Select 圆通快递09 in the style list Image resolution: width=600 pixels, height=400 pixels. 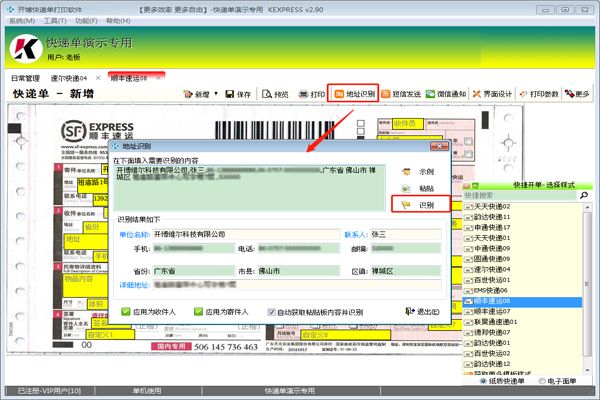(x=523, y=259)
